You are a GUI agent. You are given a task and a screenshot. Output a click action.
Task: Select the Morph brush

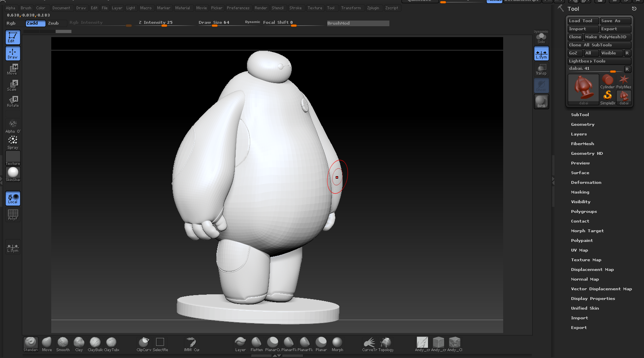click(337, 344)
